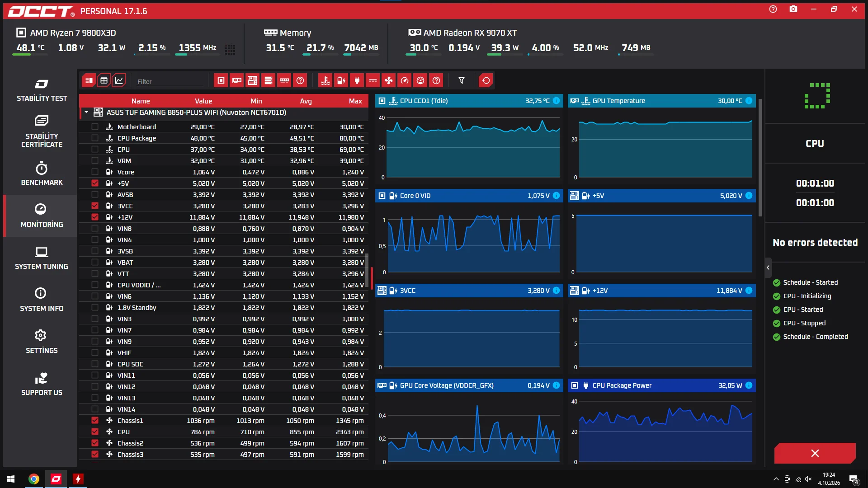This screenshot has height=488, width=868.
Task: Click the red X close-test button
Action: tap(815, 453)
